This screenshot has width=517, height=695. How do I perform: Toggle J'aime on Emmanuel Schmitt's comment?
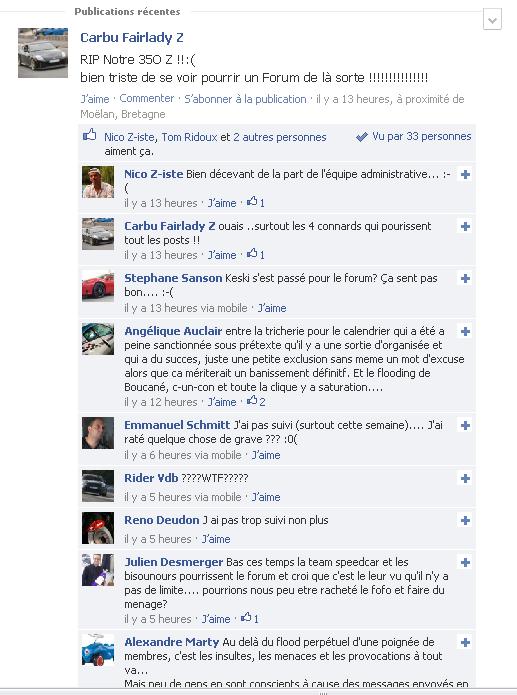pyautogui.click(x=266, y=455)
